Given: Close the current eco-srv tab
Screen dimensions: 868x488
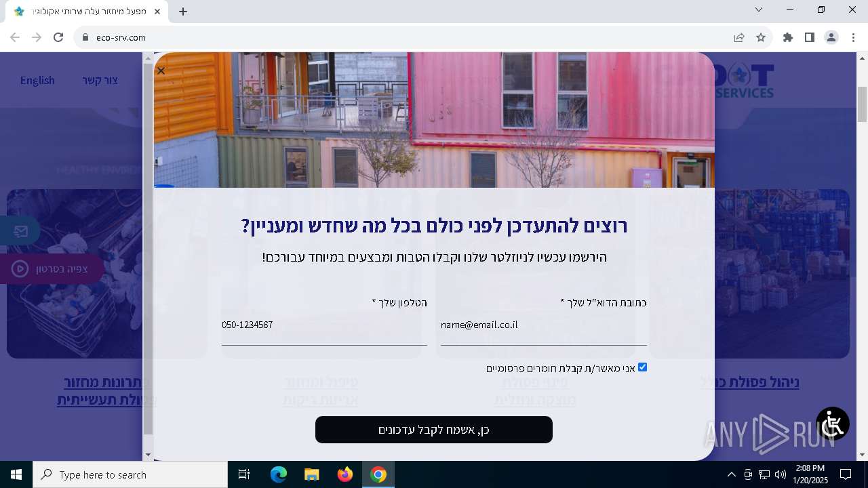Looking at the screenshot, I should tap(157, 12).
